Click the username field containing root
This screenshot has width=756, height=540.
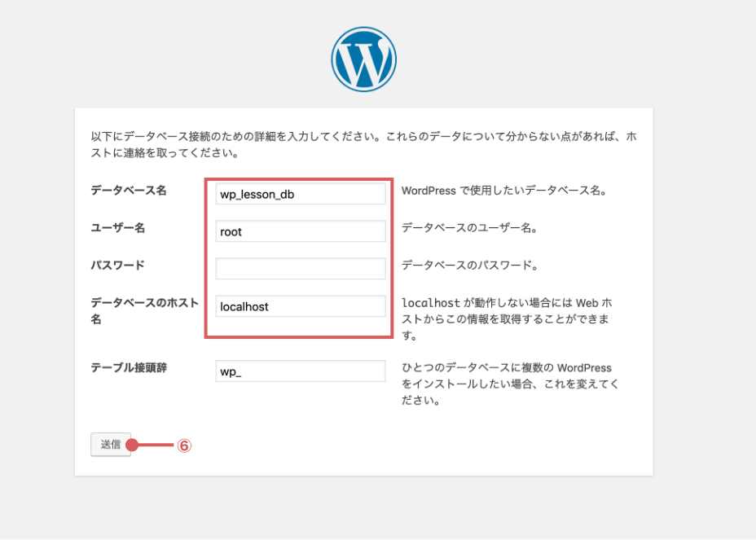[300, 231]
